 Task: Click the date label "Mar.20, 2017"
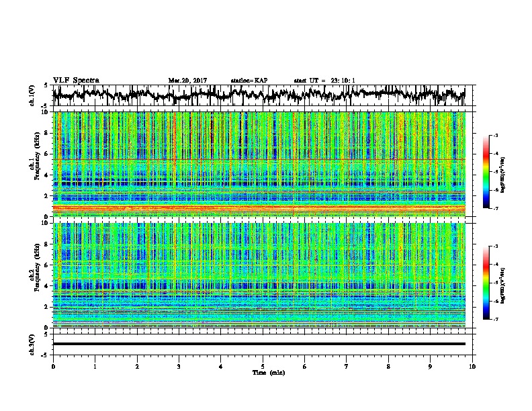[187, 81]
